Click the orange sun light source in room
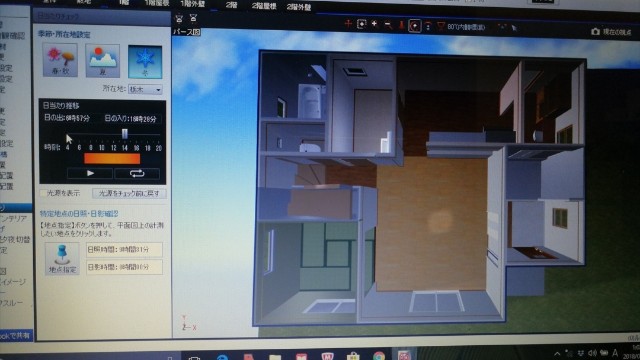This screenshot has width=640, height=360. coord(440,221)
